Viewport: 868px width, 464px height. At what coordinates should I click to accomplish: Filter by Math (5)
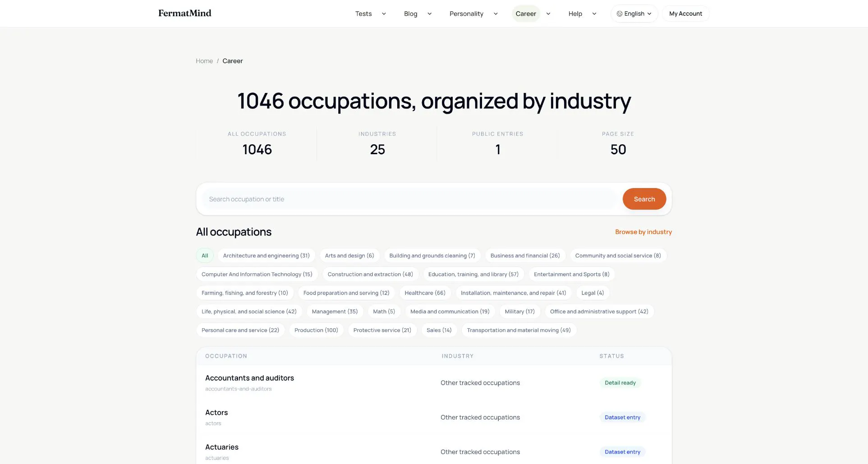[384, 312]
